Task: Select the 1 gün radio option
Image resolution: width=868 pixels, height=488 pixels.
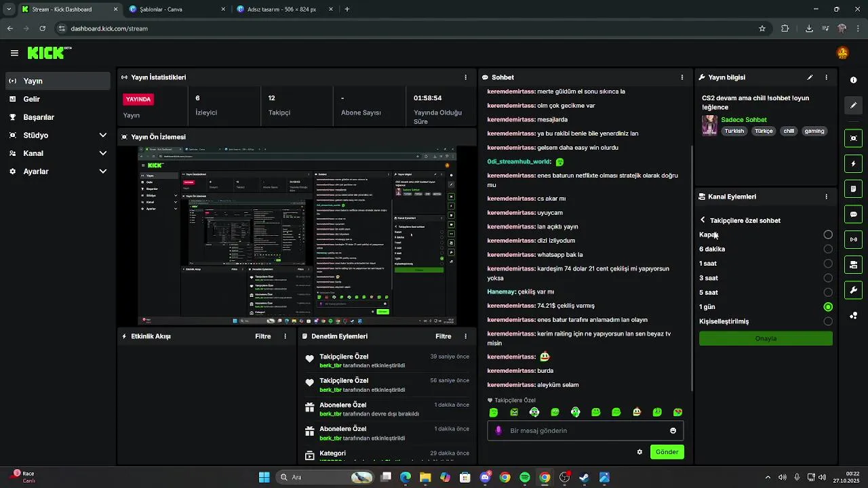Action: click(x=828, y=307)
